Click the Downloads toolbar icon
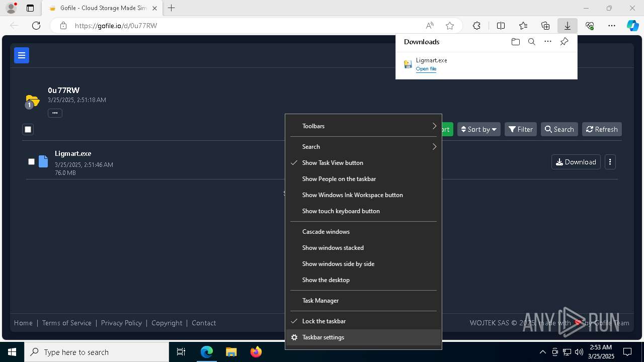Image resolution: width=644 pixels, height=362 pixels. pos(567,26)
